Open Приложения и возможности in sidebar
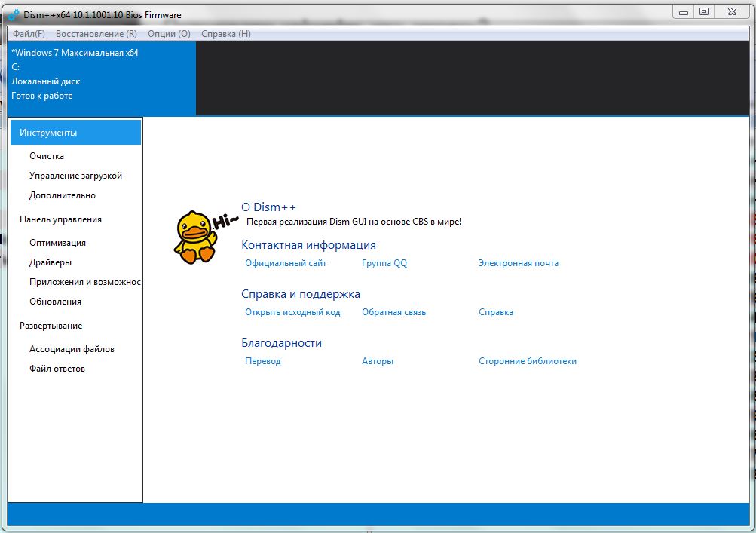Viewport: 756px width, 533px height. pyautogui.click(x=85, y=282)
